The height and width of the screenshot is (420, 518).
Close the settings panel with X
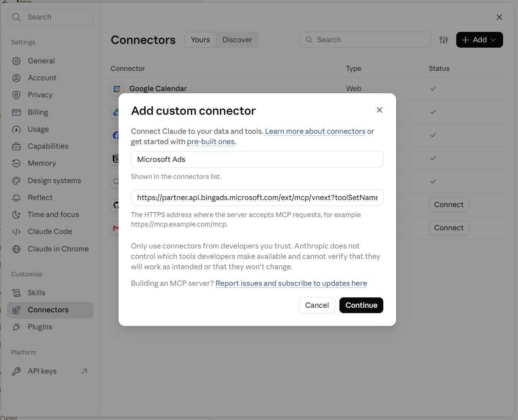coord(499,17)
